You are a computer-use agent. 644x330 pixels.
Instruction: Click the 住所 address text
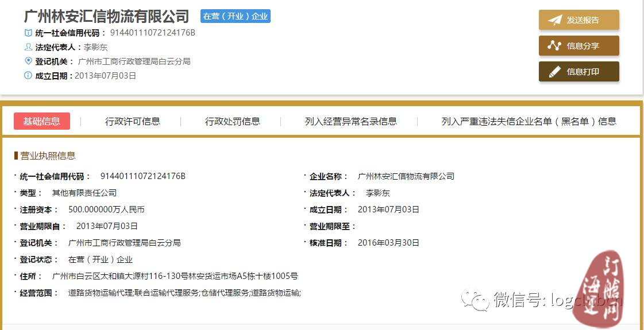[x=175, y=276]
